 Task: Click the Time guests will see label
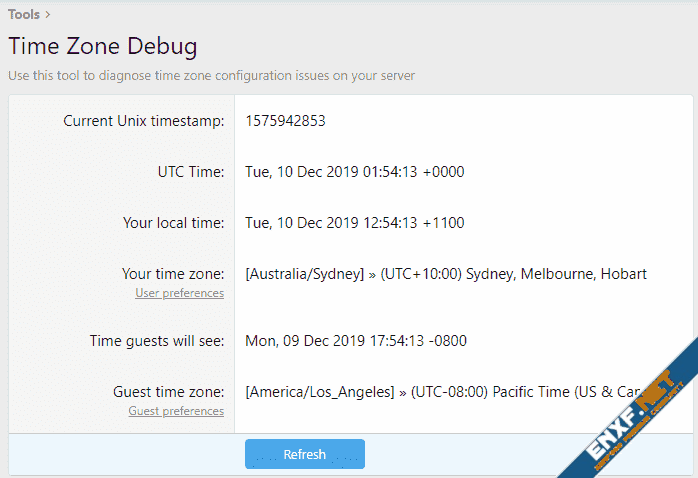coord(156,341)
